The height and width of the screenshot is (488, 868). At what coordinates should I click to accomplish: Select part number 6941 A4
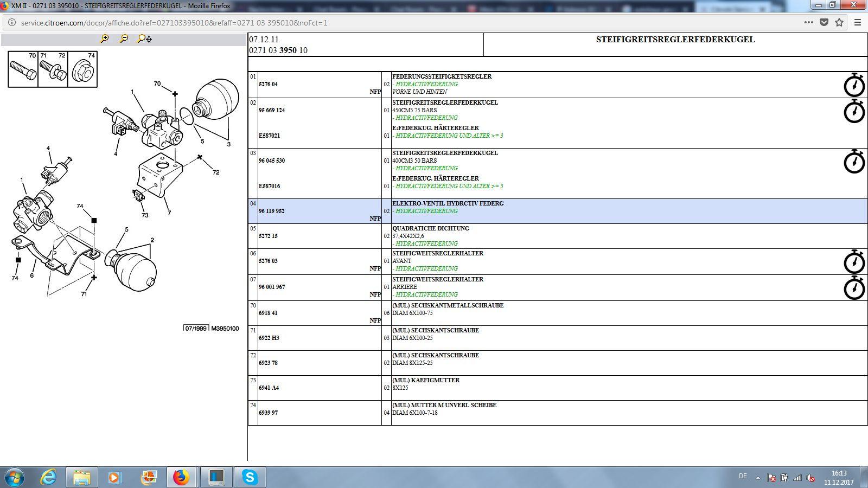coord(269,388)
